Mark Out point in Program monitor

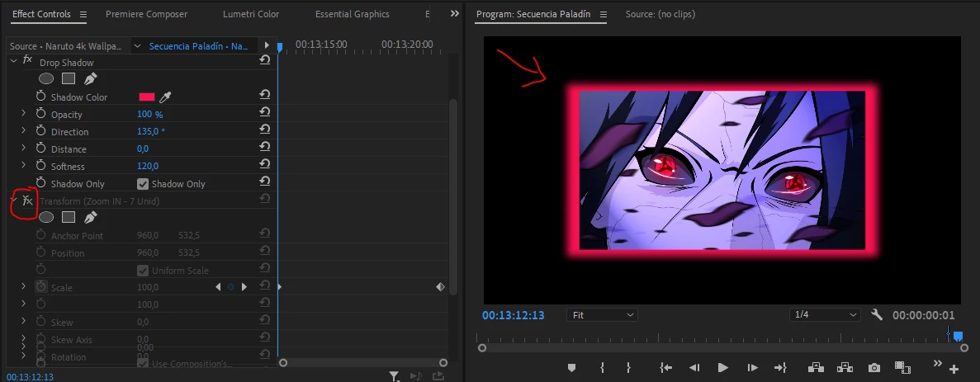(x=629, y=368)
